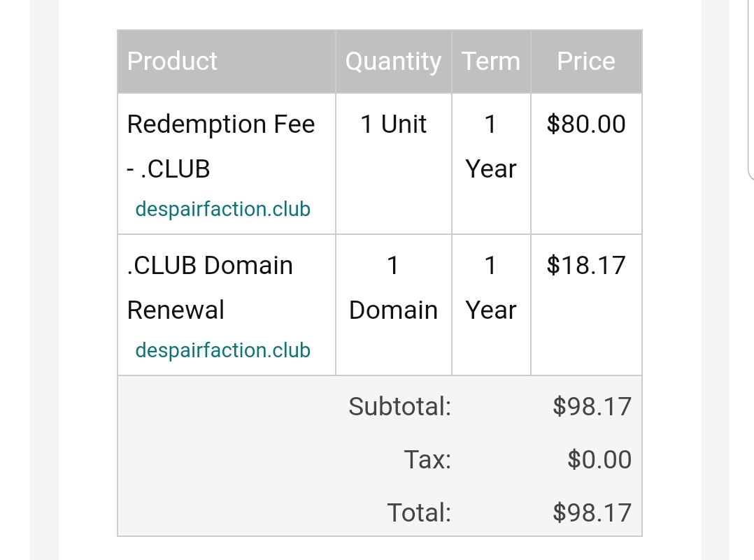Click the Redemption Fee - .CLUB text
The image size is (754, 560).
pyautogui.click(x=221, y=146)
